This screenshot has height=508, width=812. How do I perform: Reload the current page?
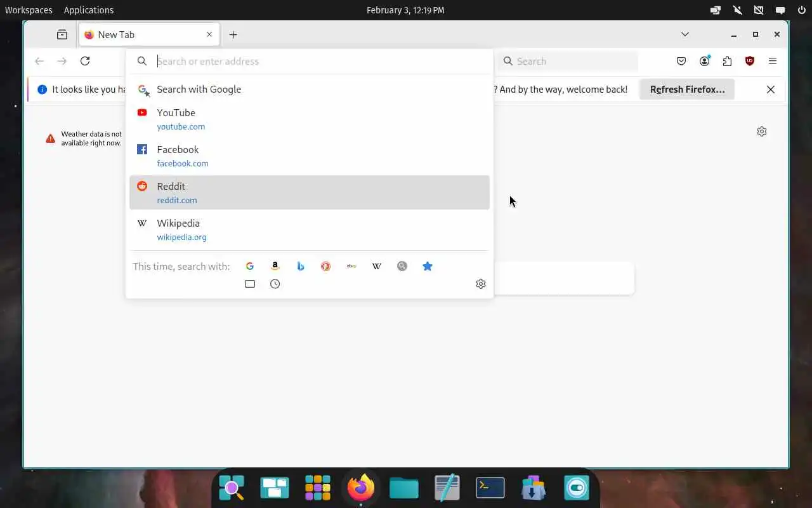[85, 61]
